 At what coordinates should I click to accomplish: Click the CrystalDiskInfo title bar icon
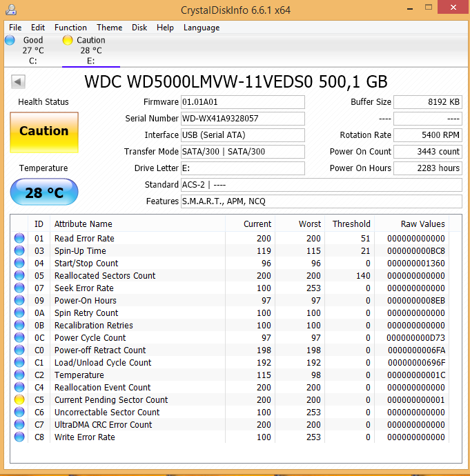coord(11,10)
